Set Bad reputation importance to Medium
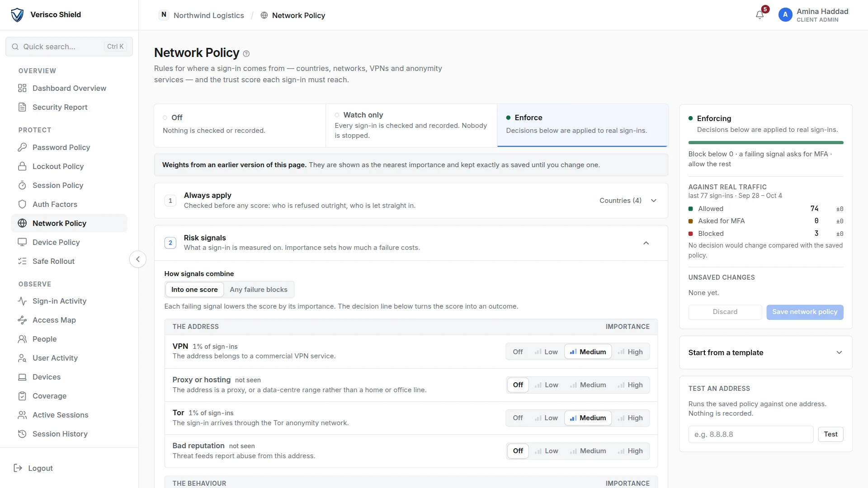Screen dimensions: 868x488 tap(588, 451)
